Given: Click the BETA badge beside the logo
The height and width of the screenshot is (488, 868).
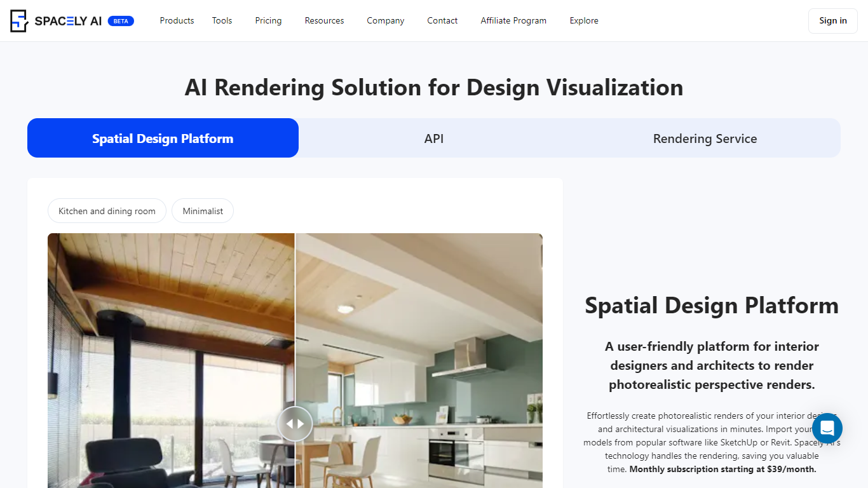Looking at the screenshot, I should (121, 21).
